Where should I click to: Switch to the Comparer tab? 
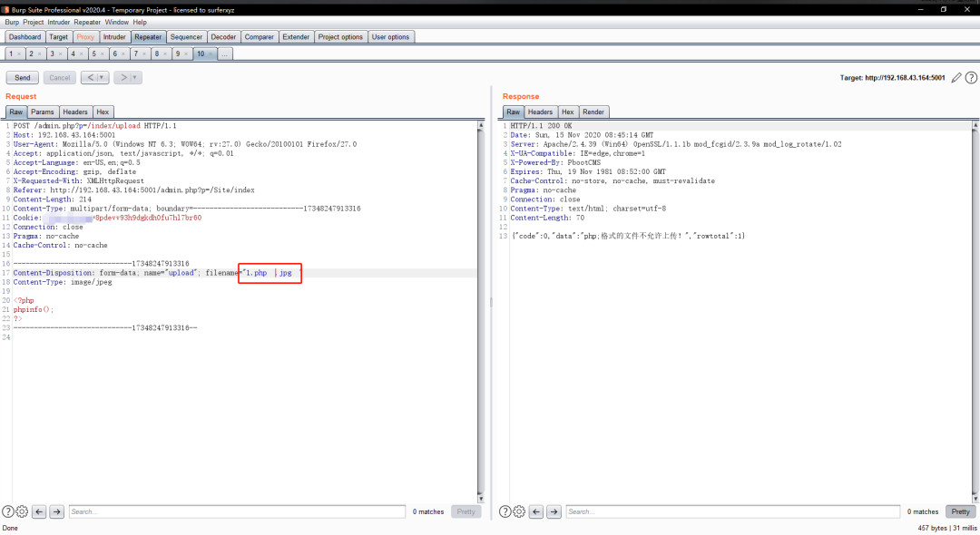260,37
